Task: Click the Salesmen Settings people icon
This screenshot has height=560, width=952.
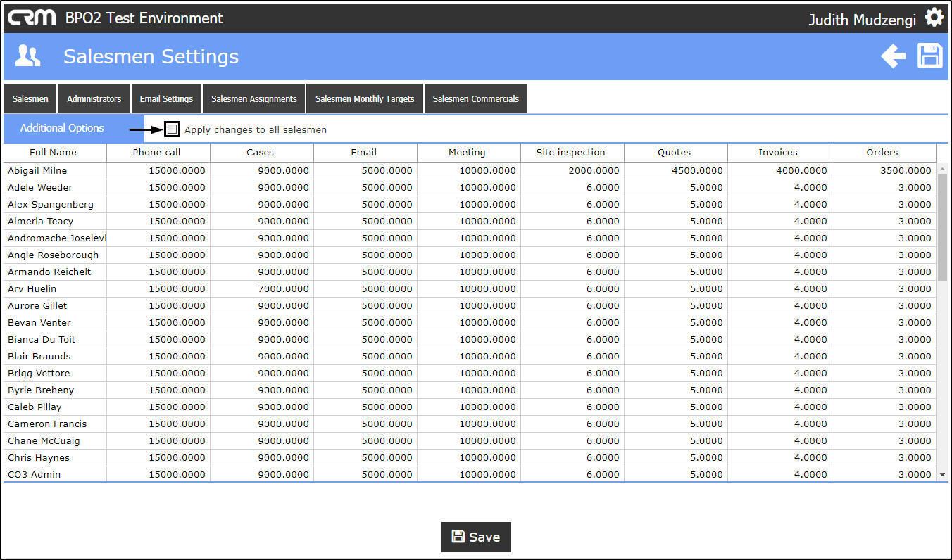Action: (28, 56)
